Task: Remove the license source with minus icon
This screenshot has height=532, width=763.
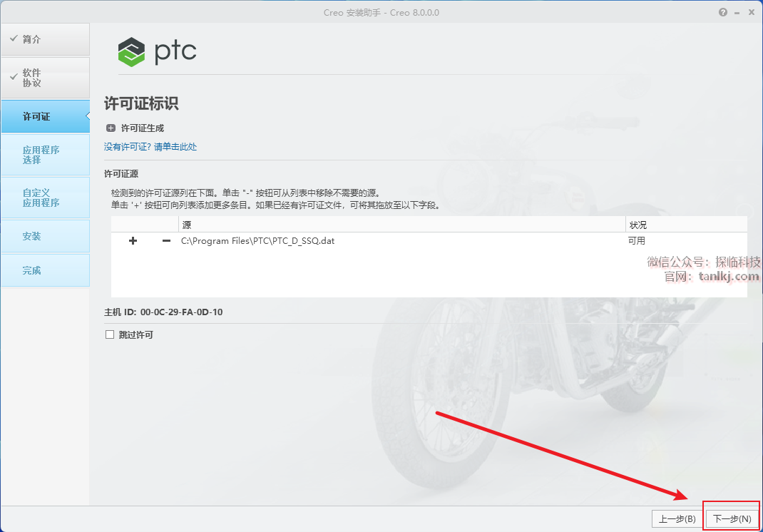Action: click(166, 241)
